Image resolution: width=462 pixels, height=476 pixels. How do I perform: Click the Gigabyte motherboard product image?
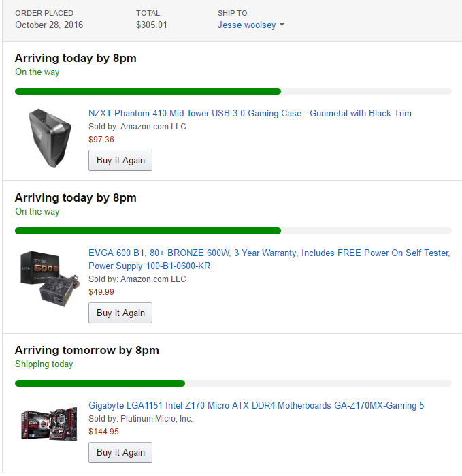(49, 423)
